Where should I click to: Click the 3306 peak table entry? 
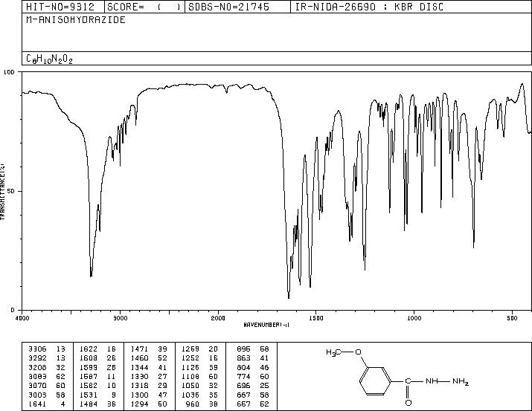pyautogui.click(x=47, y=349)
